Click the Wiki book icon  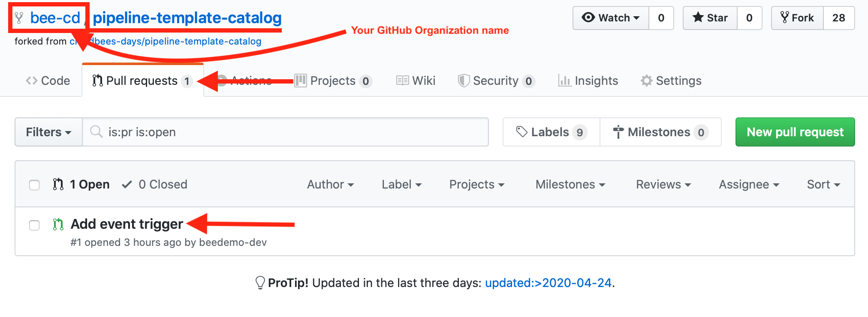[x=402, y=81]
